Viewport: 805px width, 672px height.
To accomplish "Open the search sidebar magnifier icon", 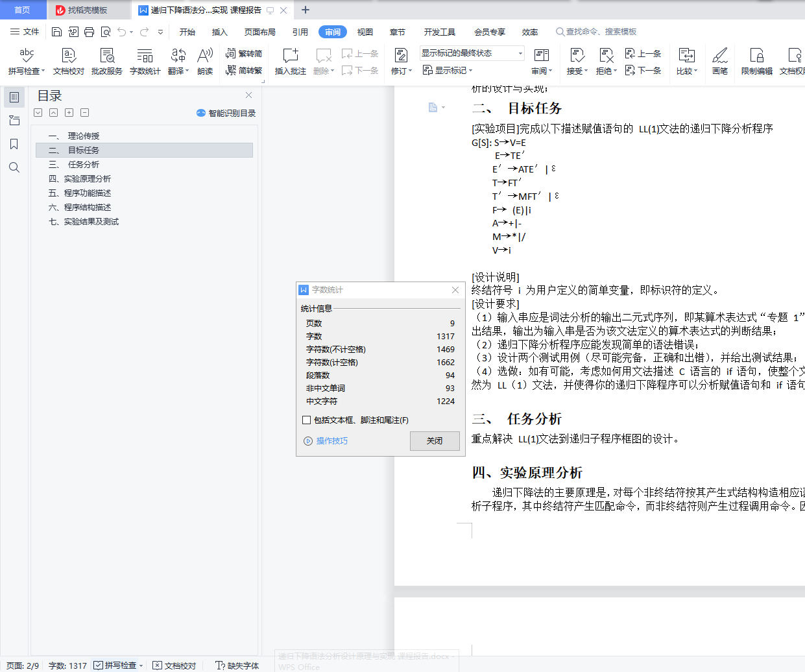I will [x=14, y=167].
